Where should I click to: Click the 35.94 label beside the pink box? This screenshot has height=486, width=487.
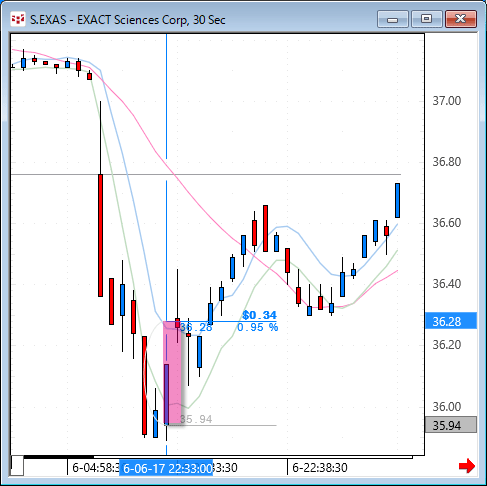click(196, 419)
